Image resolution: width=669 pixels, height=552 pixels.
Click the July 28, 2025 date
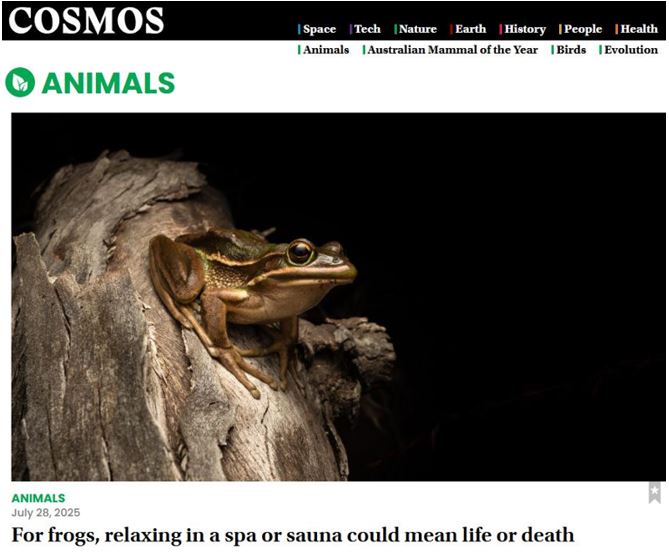(46, 512)
